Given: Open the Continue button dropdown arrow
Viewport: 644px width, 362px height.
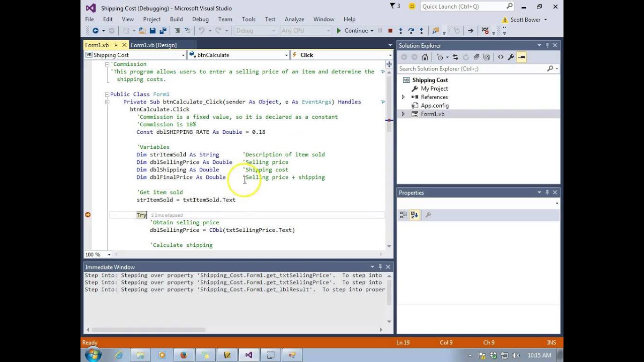Looking at the screenshot, I should 372,31.
